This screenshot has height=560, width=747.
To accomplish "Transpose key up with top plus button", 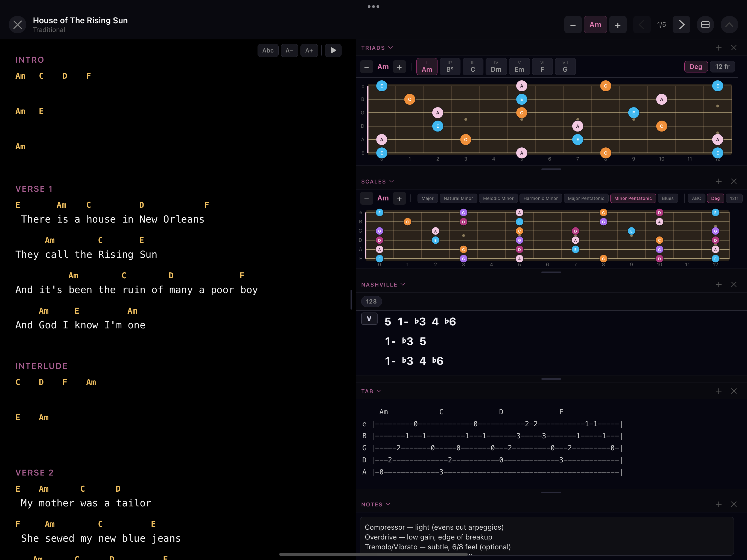I will pos(618,25).
